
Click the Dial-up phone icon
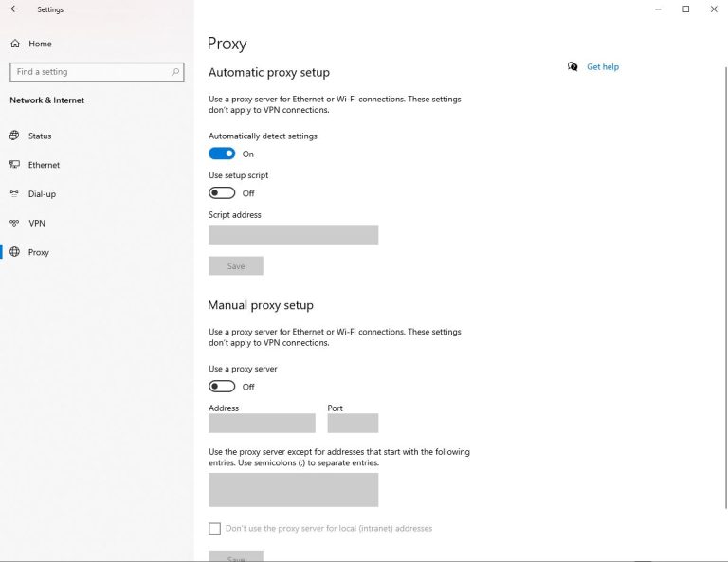click(15, 193)
